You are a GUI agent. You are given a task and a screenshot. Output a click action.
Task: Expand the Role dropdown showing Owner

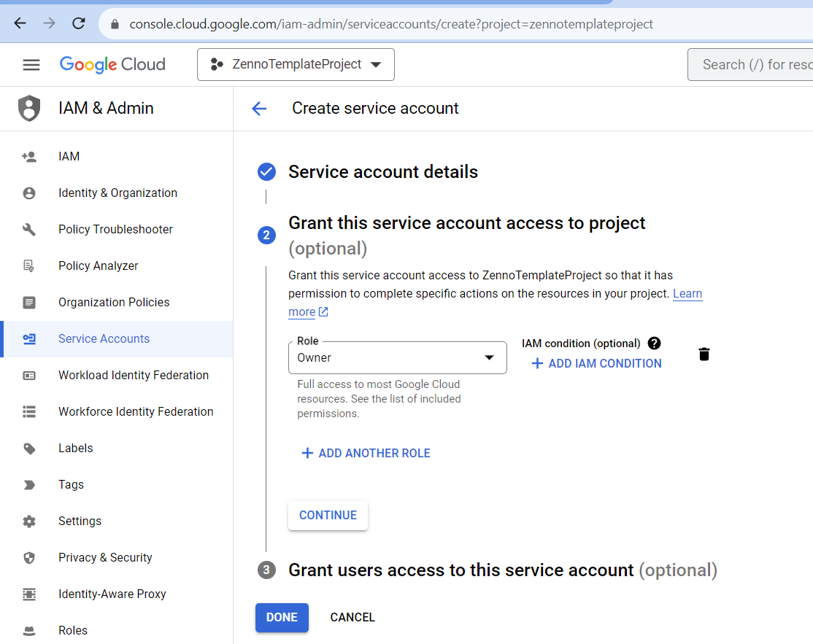[x=397, y=358]
